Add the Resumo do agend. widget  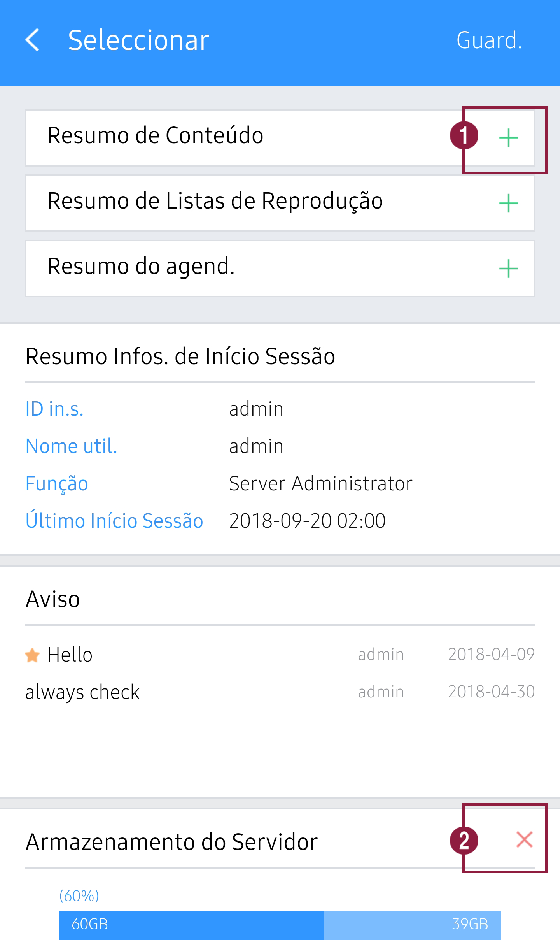[508, 269]
